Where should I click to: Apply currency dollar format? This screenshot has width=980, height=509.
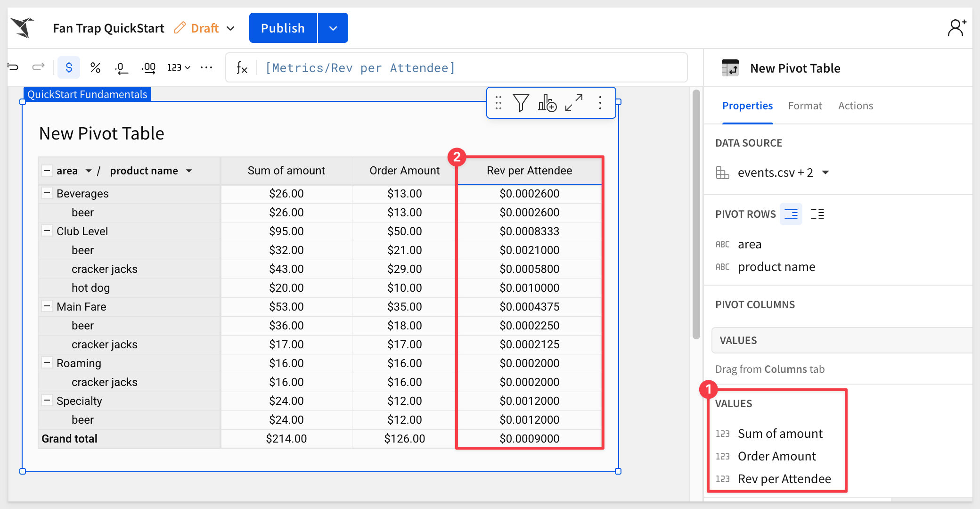[69, 67]
